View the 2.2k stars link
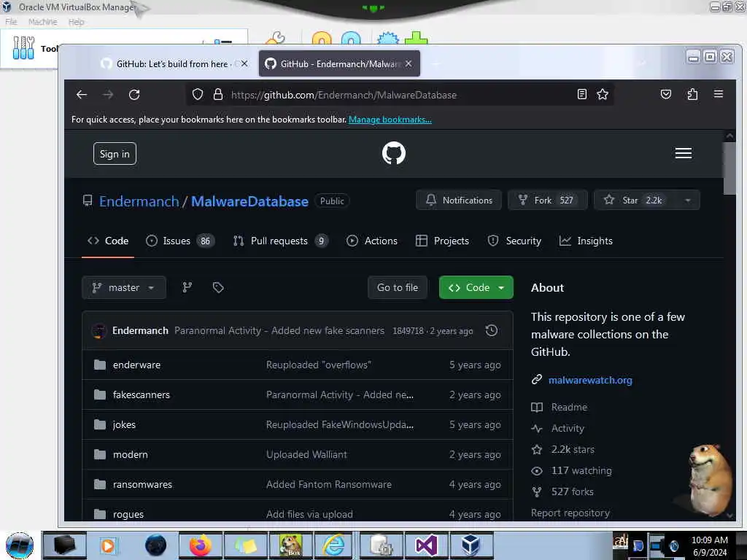 coord(573,449)
